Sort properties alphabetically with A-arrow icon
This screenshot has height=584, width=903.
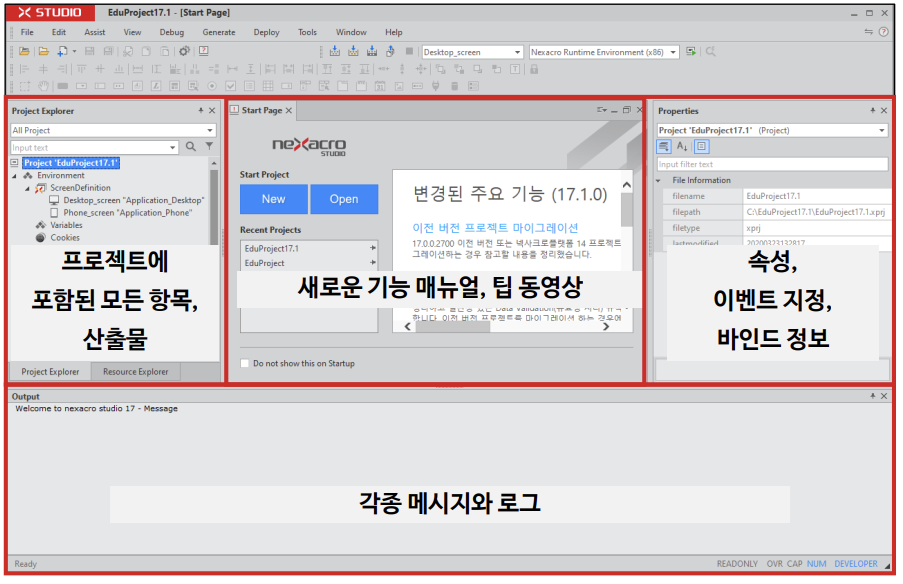[x=682, y=146]
